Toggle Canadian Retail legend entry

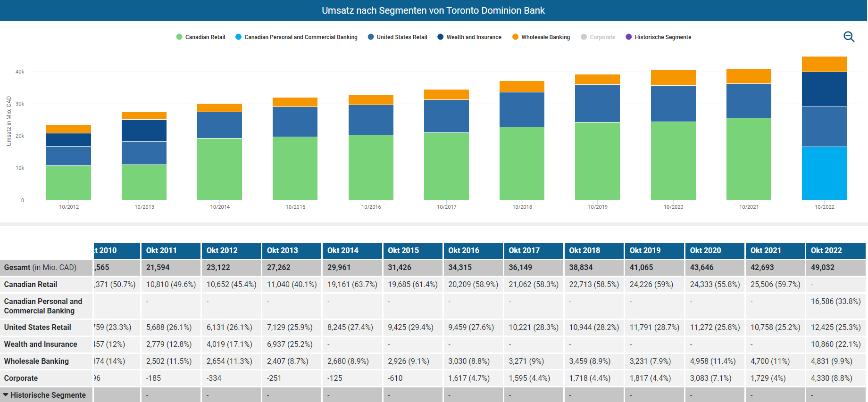[205, 37]
